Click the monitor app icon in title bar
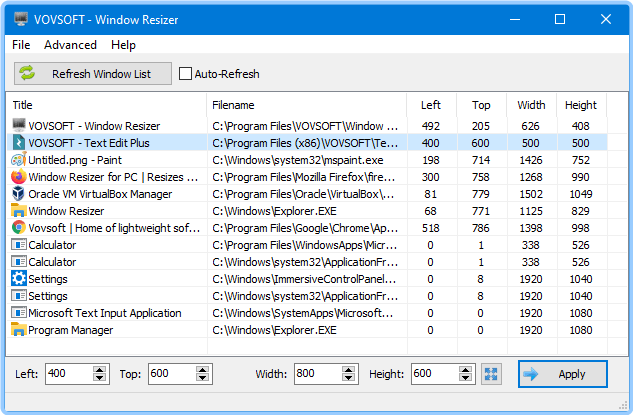This screenshot has height=415, width=633. tap(21, 19)
